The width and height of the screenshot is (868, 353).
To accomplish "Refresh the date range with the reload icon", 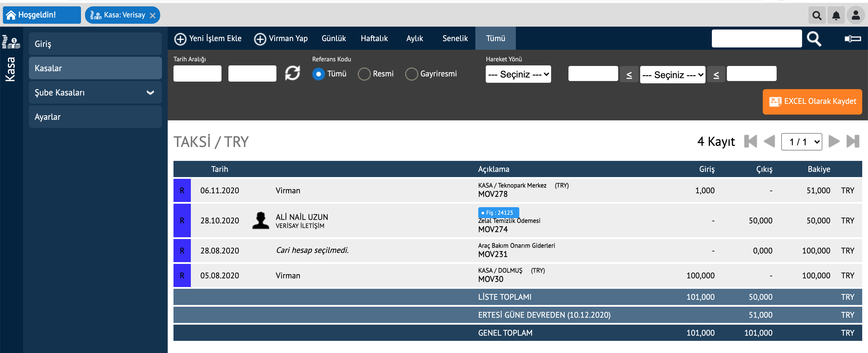I will pyautogui.click(x=293, y=73).
